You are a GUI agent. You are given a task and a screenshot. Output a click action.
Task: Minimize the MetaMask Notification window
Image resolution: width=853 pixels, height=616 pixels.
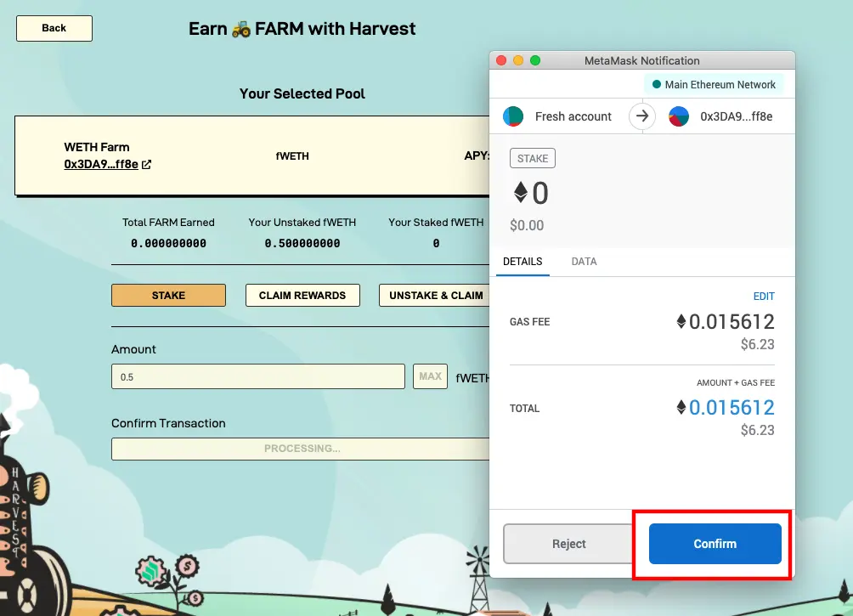[x=518, y=60]
